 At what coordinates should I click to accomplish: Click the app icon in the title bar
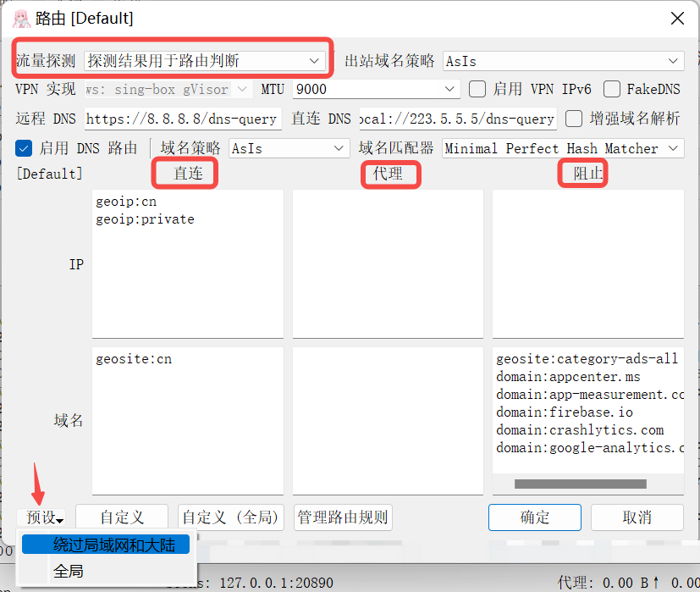click(x=20, y=18)
